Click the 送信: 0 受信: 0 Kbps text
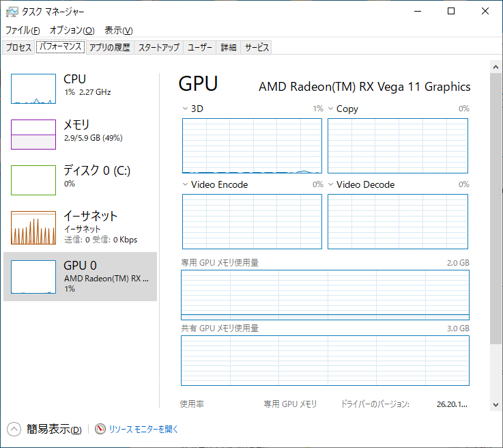The image size is (503, 448). 100,240
